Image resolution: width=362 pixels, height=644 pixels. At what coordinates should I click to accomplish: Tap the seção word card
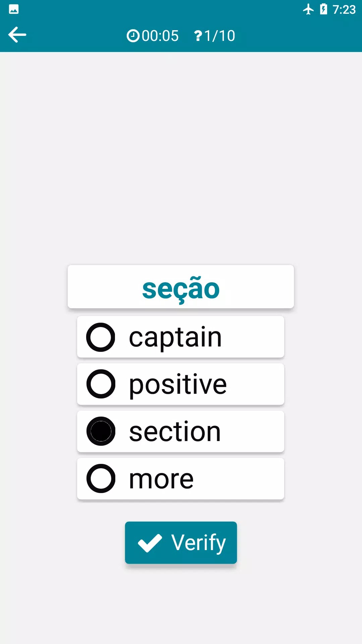point(181,287)
